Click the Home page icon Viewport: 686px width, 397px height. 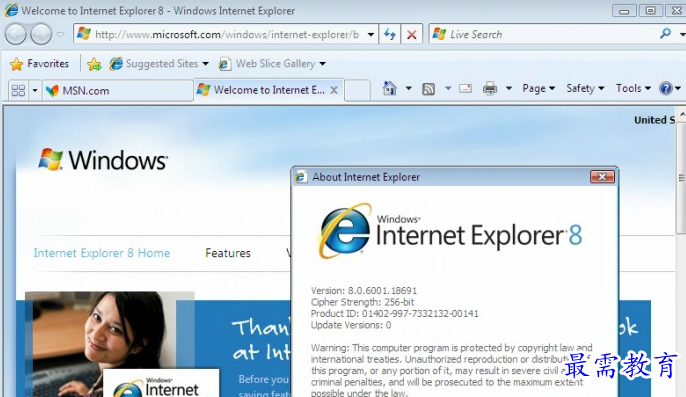389,88
